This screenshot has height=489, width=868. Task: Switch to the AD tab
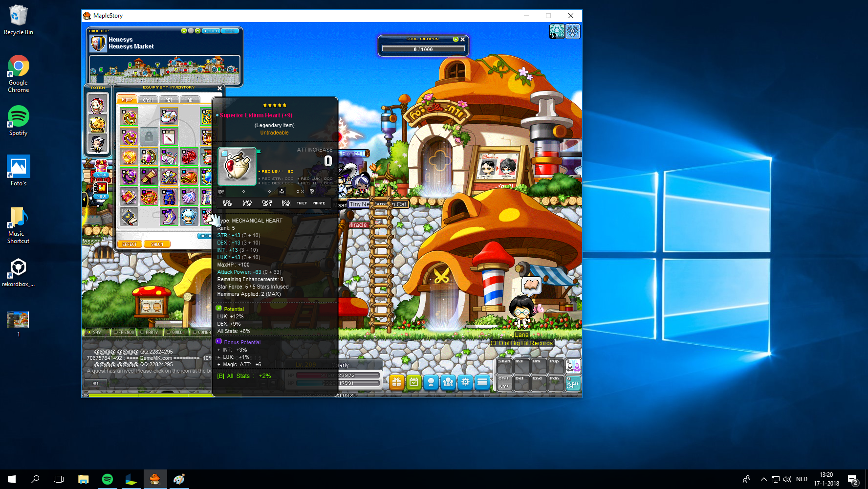click(x=190, y=99)
